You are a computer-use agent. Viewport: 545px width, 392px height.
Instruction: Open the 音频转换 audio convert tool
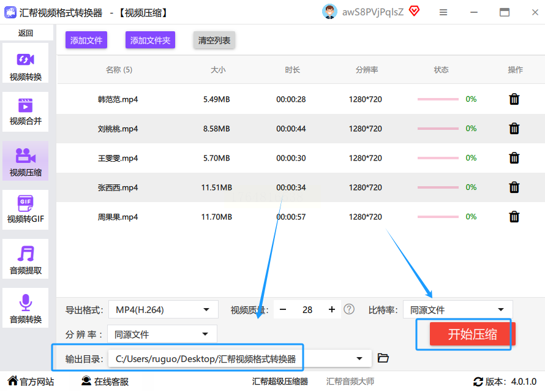pos(25,308)
